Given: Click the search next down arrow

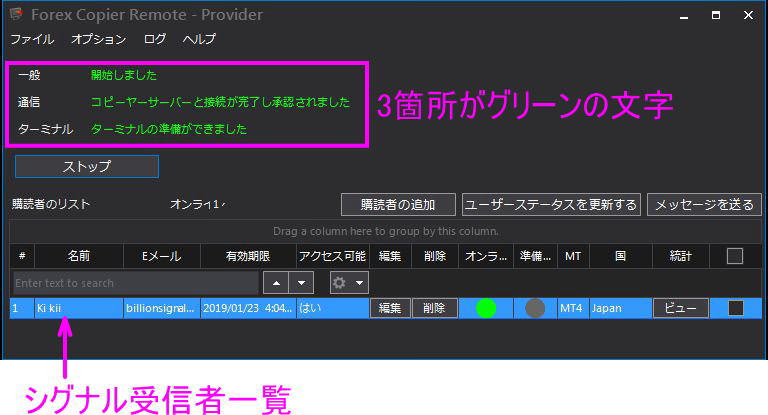Looking at the screenshot, I should coord(302,283).
